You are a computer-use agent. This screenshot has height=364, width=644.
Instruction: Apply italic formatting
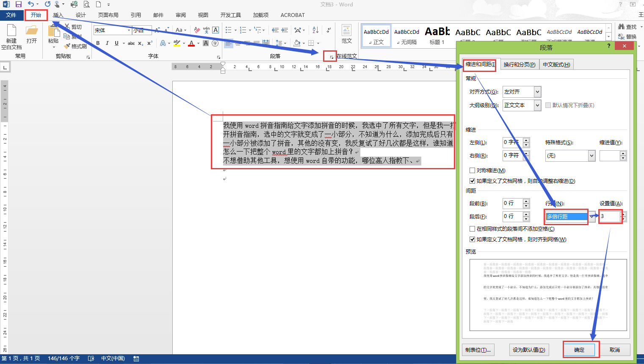point(107,43)
